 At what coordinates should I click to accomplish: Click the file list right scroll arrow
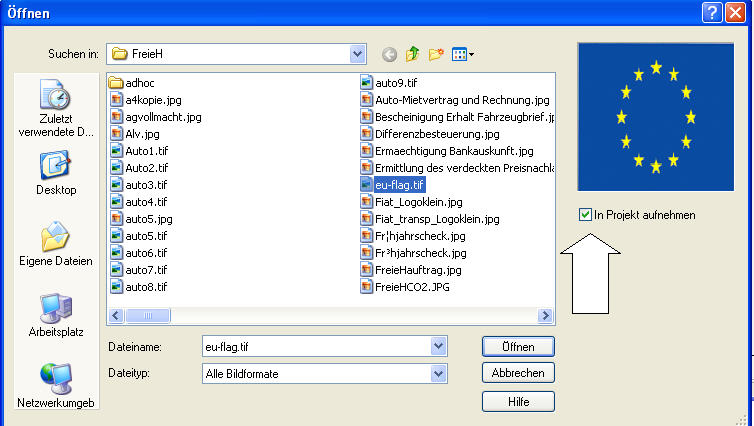[x=545, y=315]
